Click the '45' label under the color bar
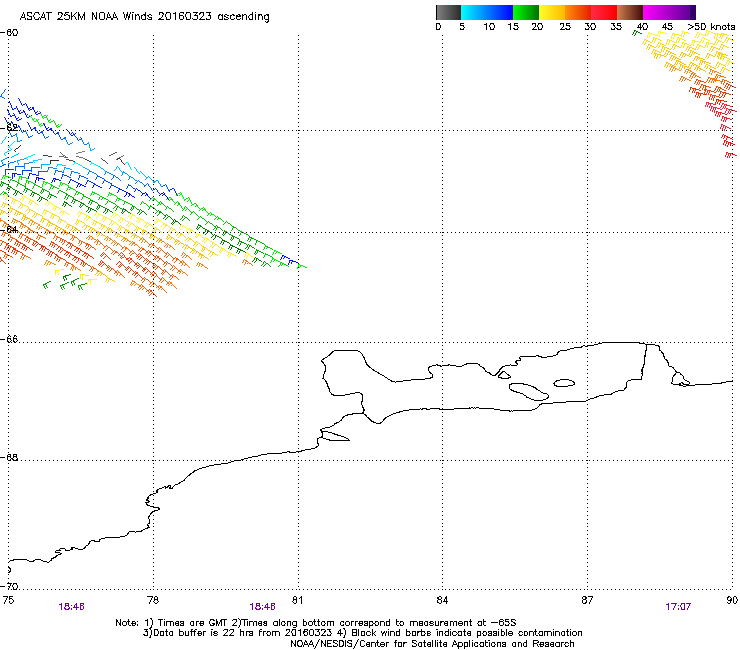The height and width of the screenshot is (650, 740). [x=667, y=27]
